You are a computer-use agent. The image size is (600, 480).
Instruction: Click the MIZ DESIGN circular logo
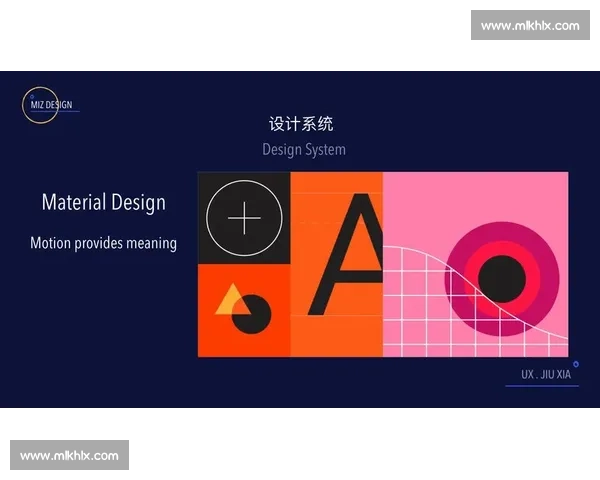(x=40, y=105)
